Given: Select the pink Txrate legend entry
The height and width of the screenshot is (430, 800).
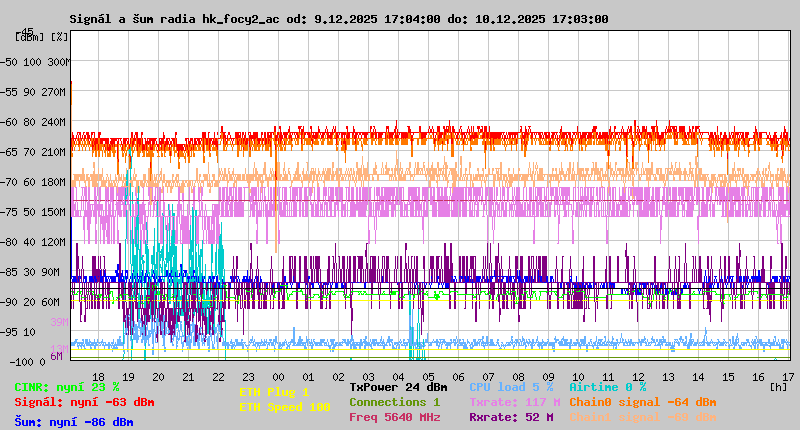Looking at the screenshot, I should [x=514, y=402].
